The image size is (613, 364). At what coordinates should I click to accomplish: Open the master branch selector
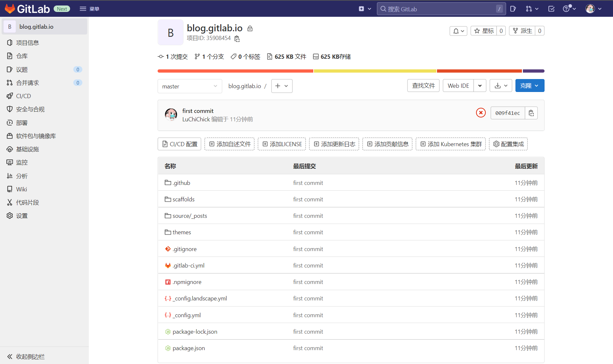pos(190,86)
